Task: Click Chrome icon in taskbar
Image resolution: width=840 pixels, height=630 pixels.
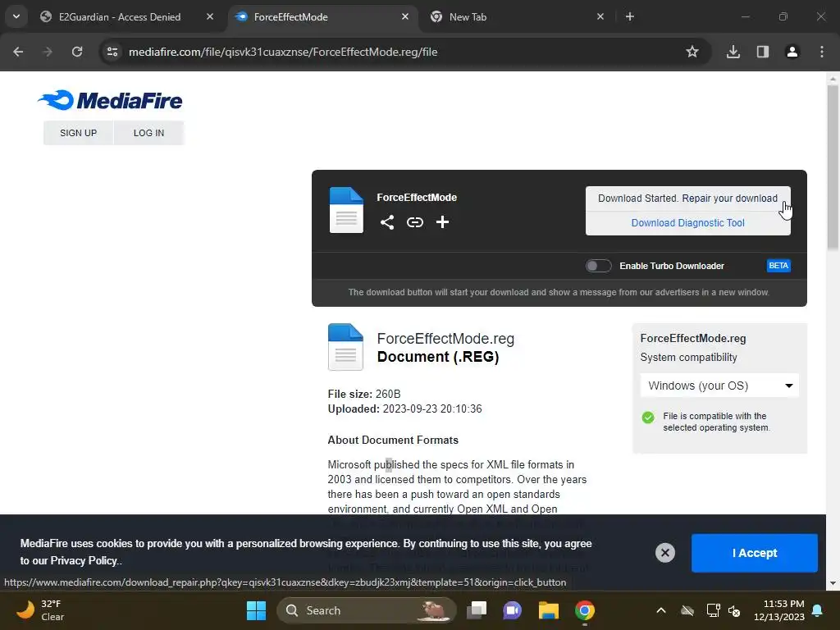Action: pyautogui.click(x=584, y=610)
